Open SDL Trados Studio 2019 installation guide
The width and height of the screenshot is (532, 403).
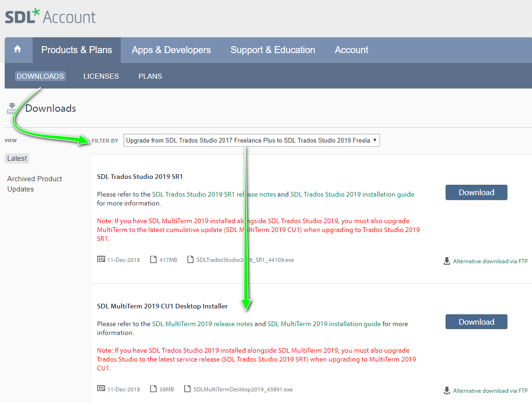pos(352,194)
